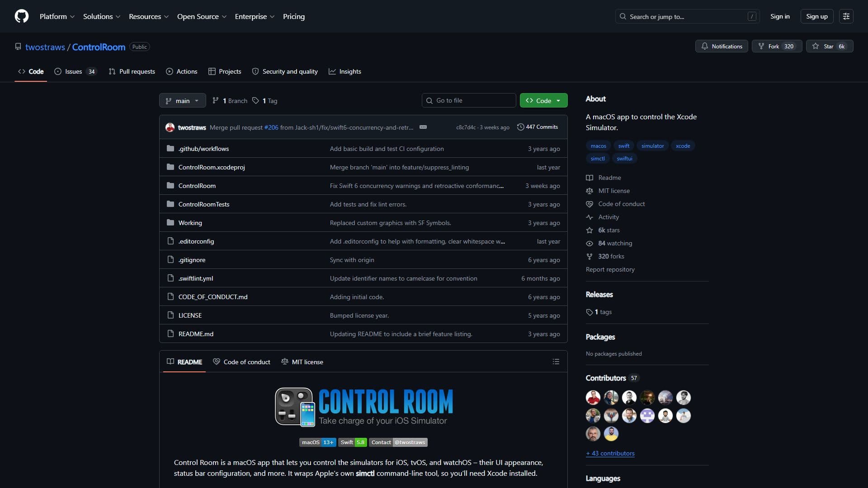Focus the Search or jump to field

point(687,16)
